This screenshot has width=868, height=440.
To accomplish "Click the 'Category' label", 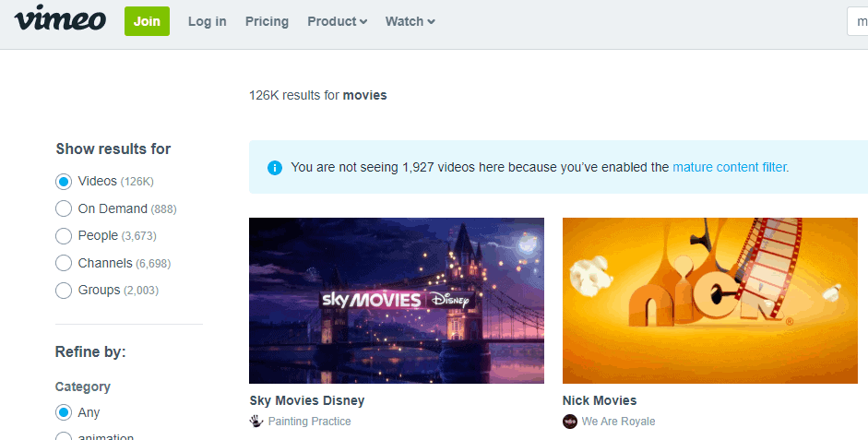I will (x=83, y=386).
